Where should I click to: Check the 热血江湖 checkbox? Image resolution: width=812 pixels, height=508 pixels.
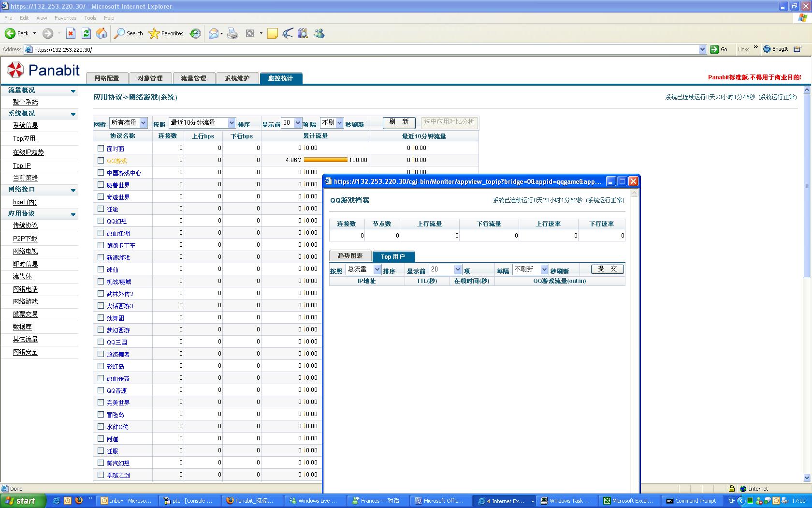(101, 233)
